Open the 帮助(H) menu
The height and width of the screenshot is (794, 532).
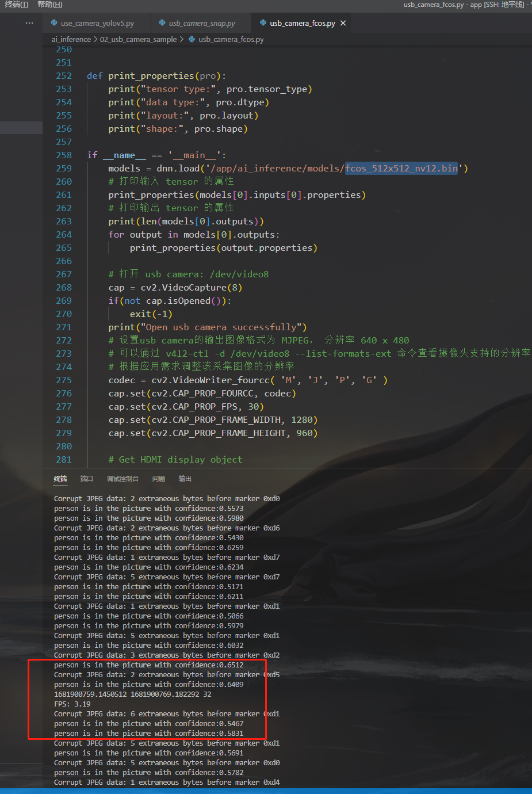49,5
